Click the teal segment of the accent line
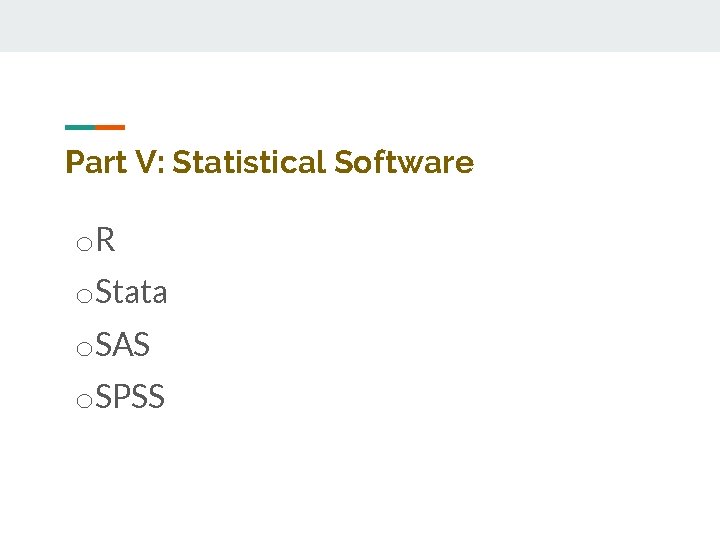The width and height of the screenshot is (720, 540). 80,127
